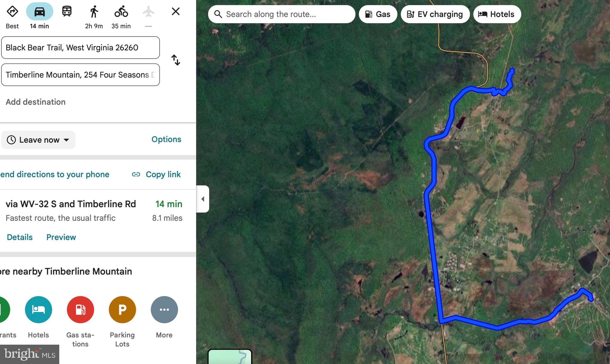Select the transit travel mode

67,12
